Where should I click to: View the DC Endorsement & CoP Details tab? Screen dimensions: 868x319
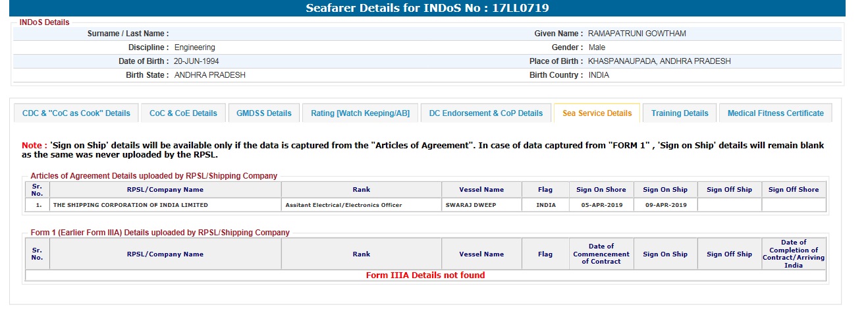[x=486, y=113]
